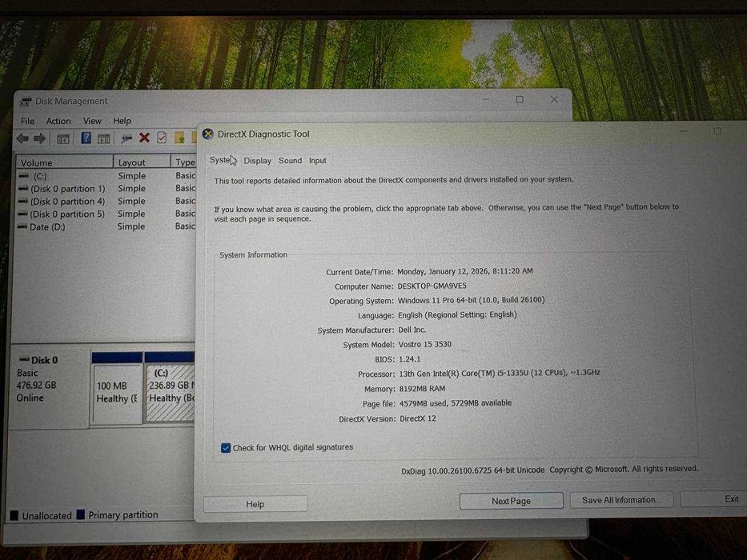The image size is (747, 560).
Task: Select the (Disk 0 partition 4) volume row
Action: (x=106, y=202)
